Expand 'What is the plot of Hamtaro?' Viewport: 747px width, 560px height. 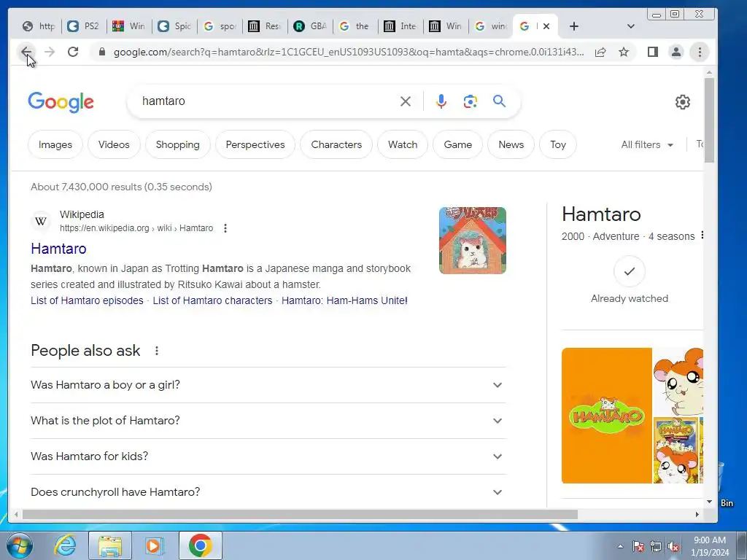coord(268,421)
